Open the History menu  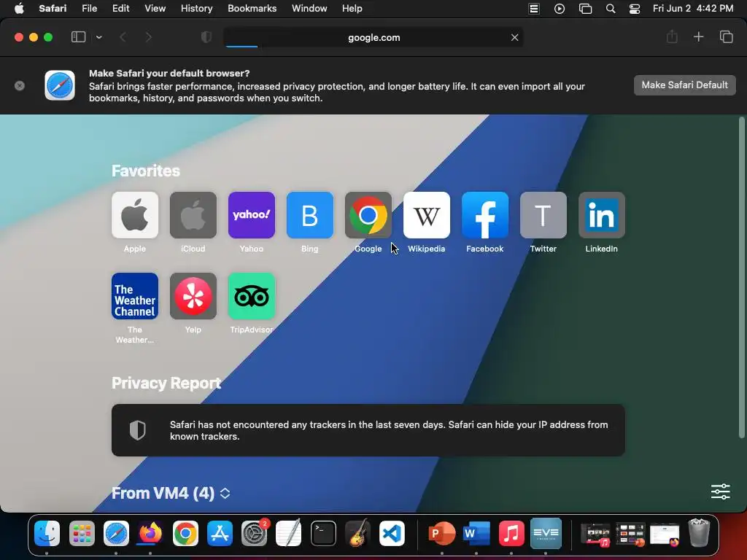pos(196,9)
